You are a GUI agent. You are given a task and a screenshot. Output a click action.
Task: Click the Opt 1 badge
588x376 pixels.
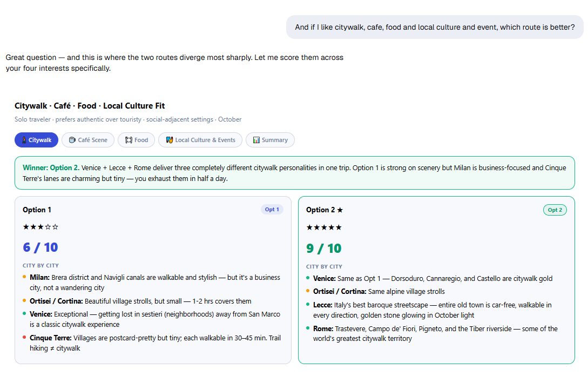coord(272,210)
